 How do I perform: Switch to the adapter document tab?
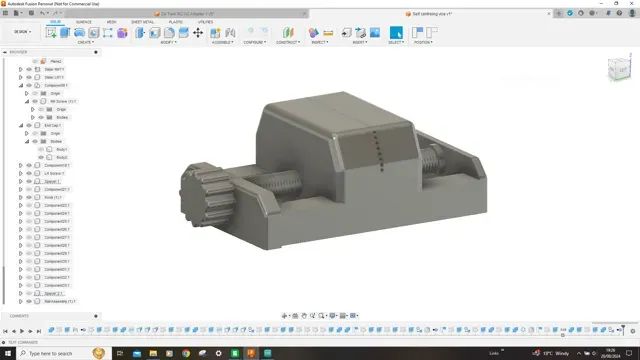(187, 14)
